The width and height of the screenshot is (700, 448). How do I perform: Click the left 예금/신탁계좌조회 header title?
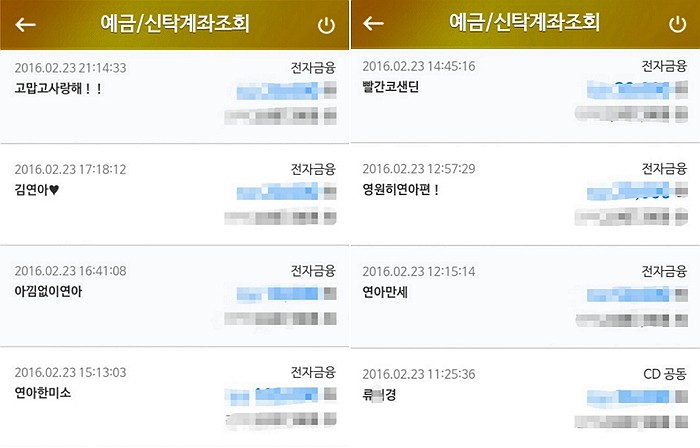[175, 24]
